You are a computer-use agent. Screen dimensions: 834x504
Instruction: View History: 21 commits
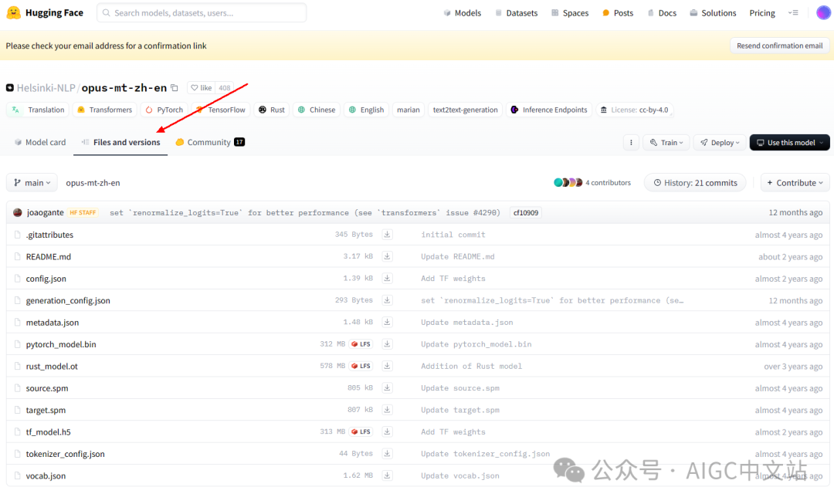[695, 182]
